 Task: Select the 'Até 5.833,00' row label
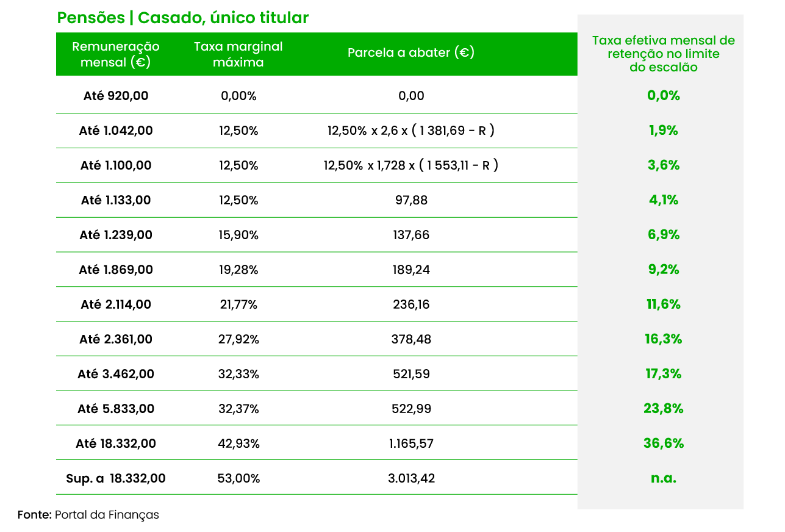pos(116,409)
